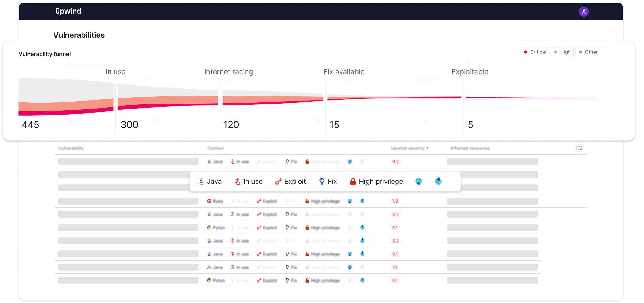The width and height of the screenshot is (644, 303).
Task: Select the High privilege lock icon
Action: [x=353, y=181]
